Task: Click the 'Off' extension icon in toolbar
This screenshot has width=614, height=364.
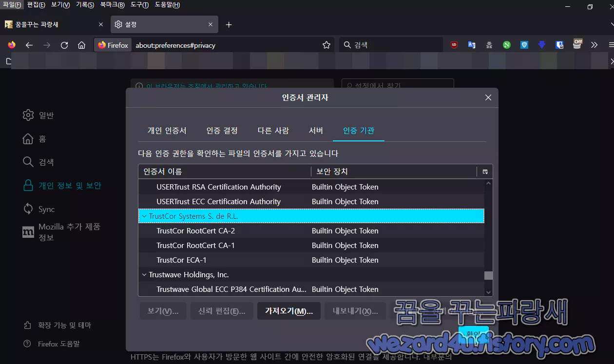Action: (577, 44)
